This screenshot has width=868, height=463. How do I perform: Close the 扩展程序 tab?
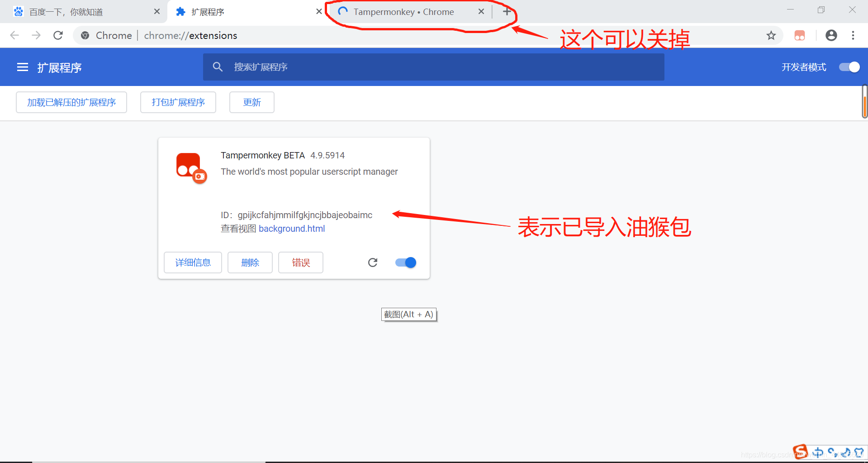click(319, 11)
